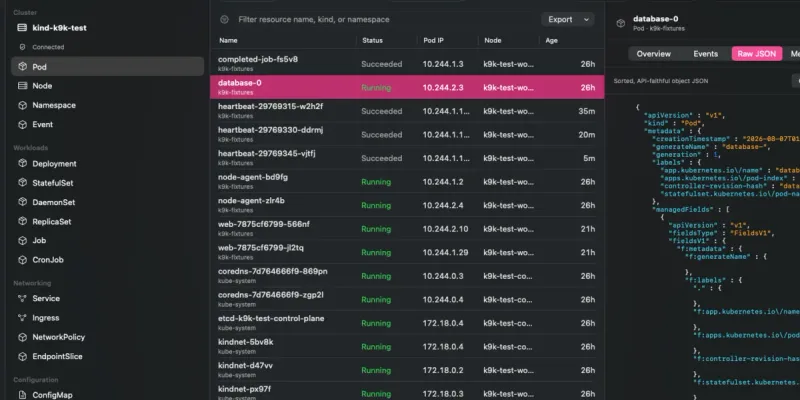Click the Ingress network icon
Screen dimensions: 800x400
coord(22,318)
